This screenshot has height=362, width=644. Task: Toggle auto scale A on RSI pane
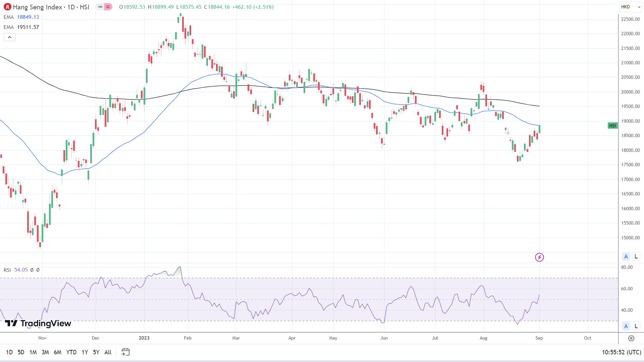point(626,326)
